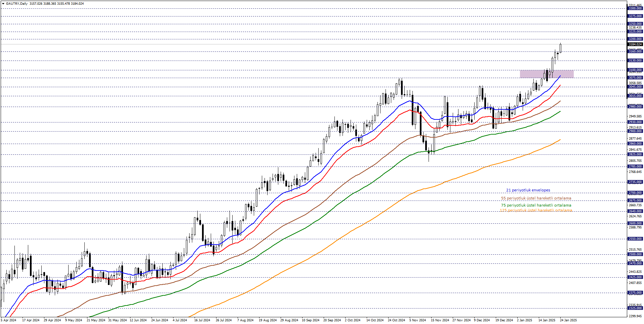Click the 3300.000 horizontal level label
Image resolution: width=644 pixels, height=324 pixels.
[x=635, y=8]
